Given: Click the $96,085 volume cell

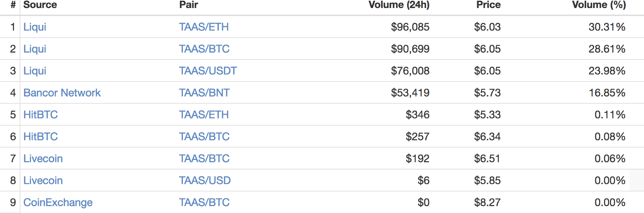Looking at the screenshot, I should click(x=410, y=27).
